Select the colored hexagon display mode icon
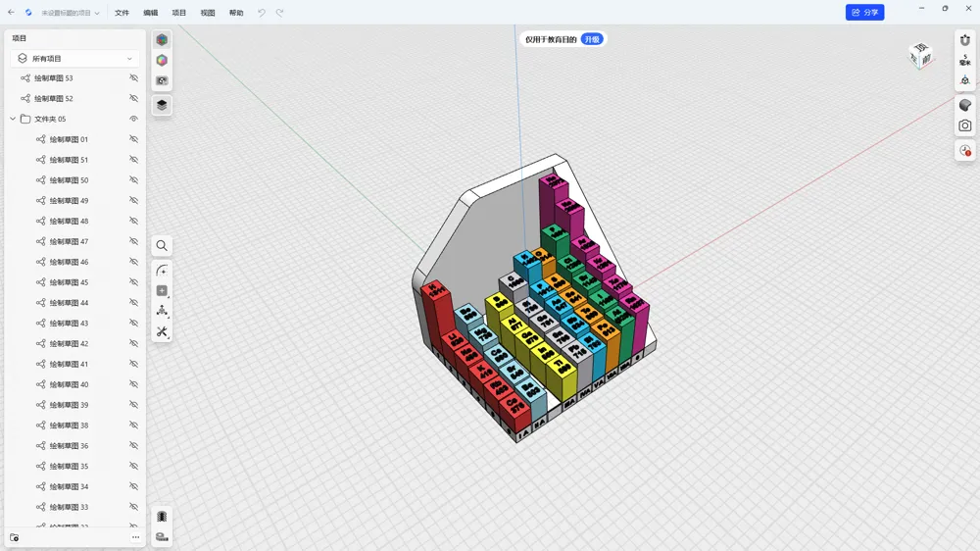This screenshot has width=980, height=551. point(162,40)
